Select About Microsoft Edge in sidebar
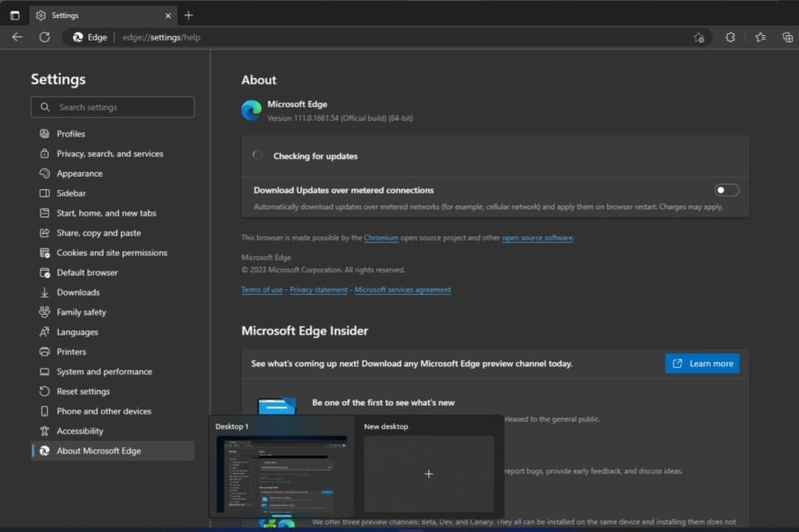 click(x=113, y=451)
